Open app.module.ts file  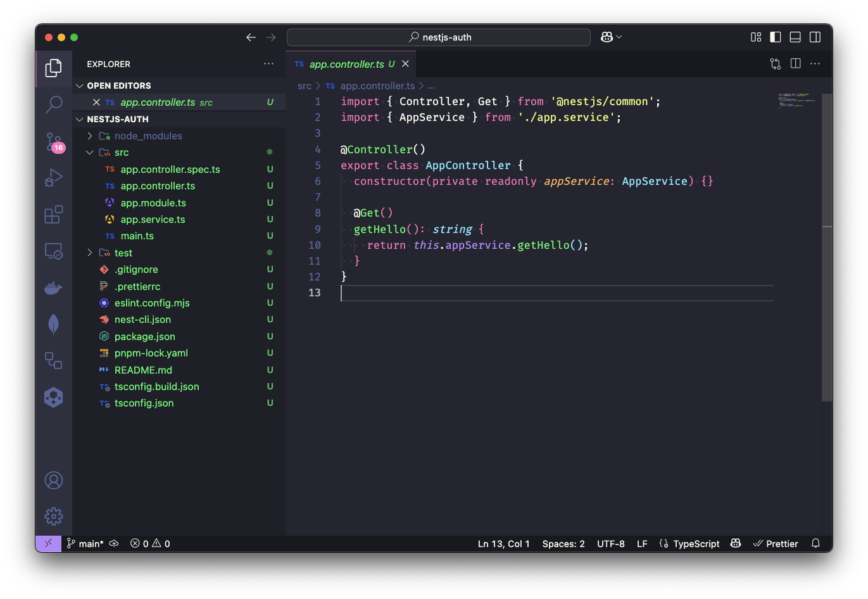(x=179, y=203)
